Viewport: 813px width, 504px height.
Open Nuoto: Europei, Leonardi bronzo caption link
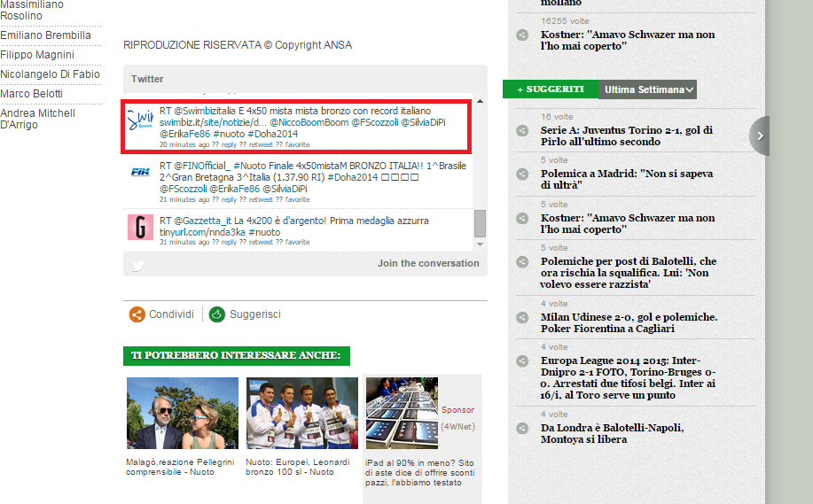pos(298,467)
